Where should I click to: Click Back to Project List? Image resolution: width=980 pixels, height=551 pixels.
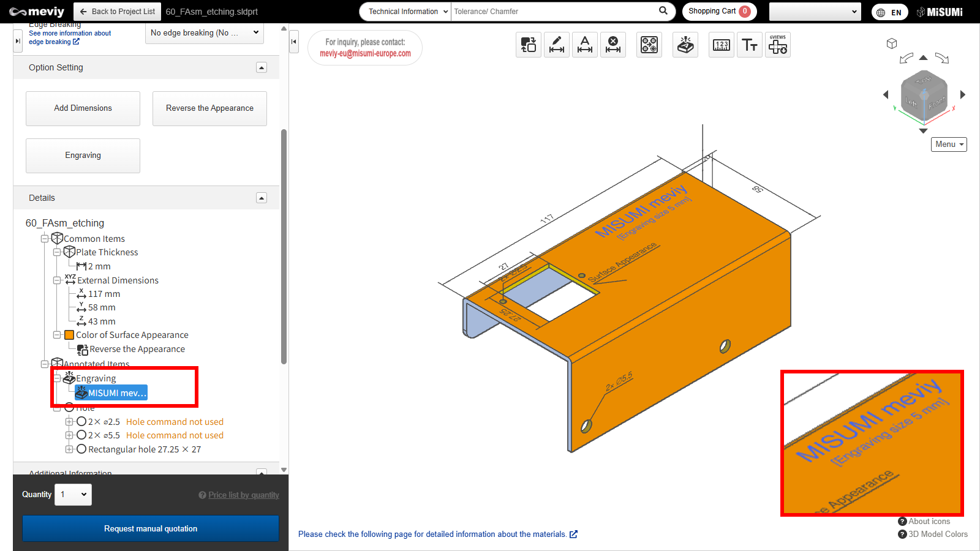[x=118, y=12]
